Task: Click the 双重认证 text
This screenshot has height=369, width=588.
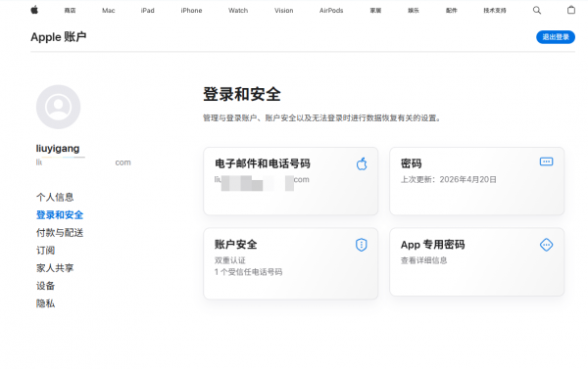Action: [x=230, y=260]
